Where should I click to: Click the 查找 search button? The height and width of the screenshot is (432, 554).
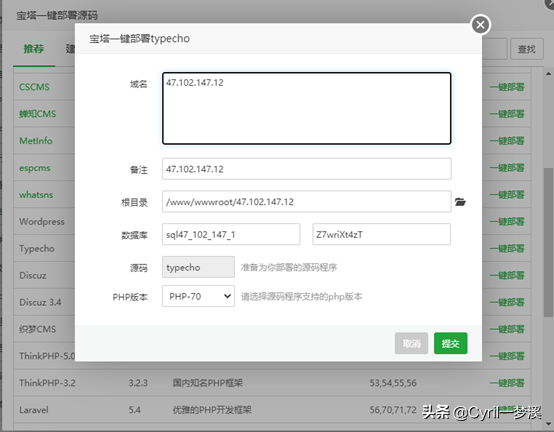[x=527, y=49]
